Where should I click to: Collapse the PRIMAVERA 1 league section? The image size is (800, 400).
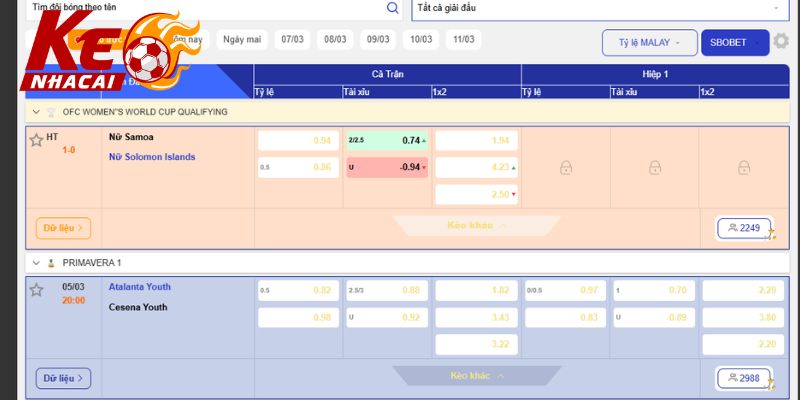tap(37, 262)
